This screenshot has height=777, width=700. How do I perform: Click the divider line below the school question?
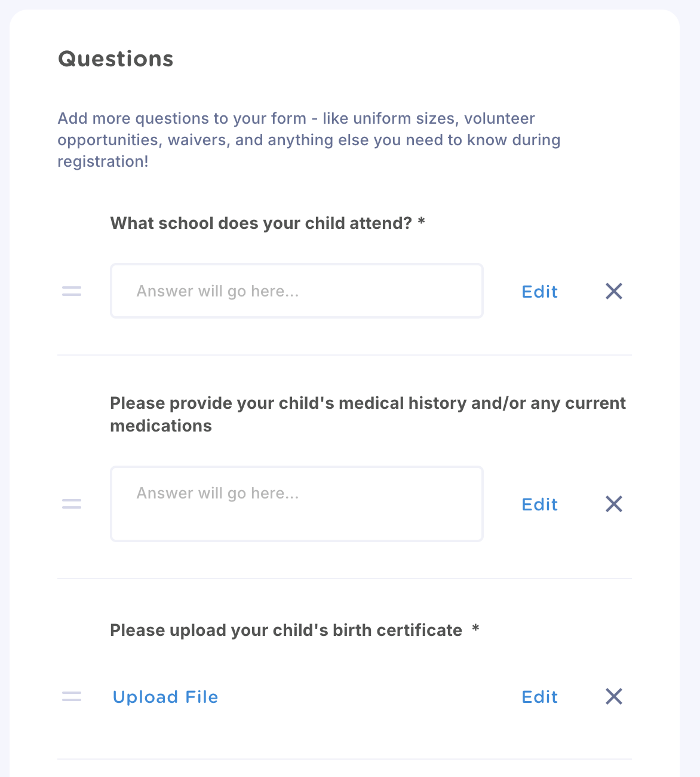coord(345,355)
